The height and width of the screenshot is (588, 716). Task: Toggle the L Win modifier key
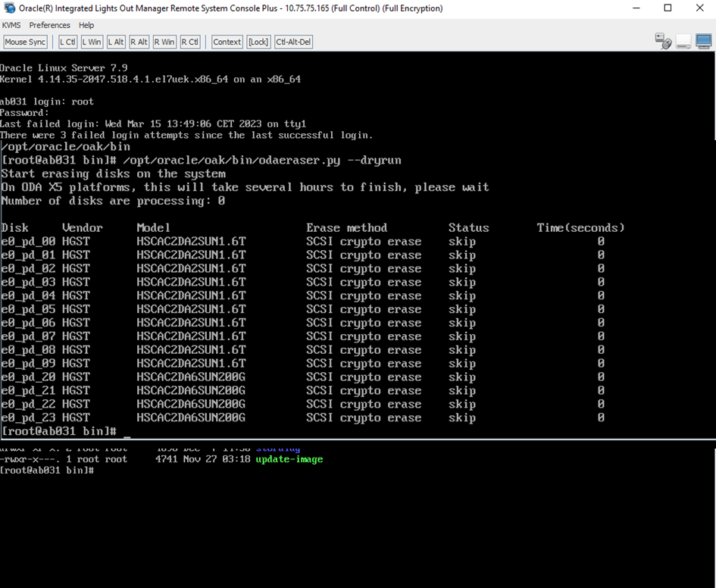92,42
